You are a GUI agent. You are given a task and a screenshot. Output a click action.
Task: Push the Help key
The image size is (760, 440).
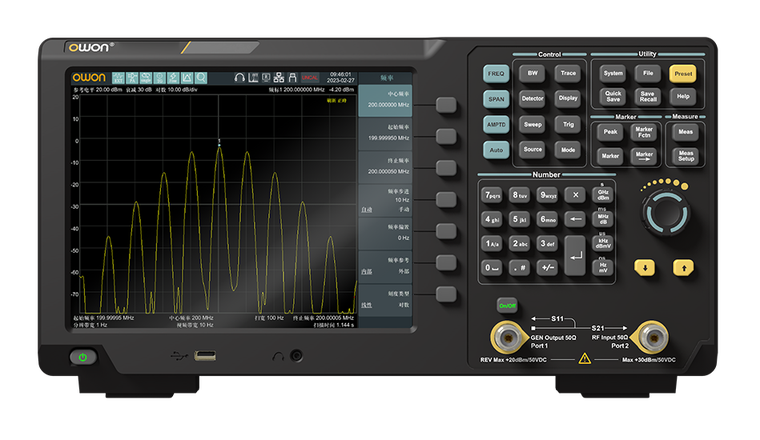point(683,96)
